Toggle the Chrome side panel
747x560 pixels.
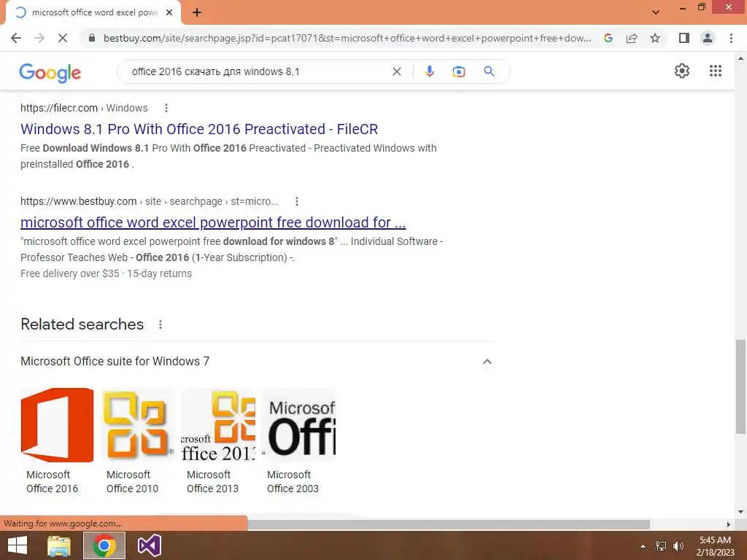[684, 38]
